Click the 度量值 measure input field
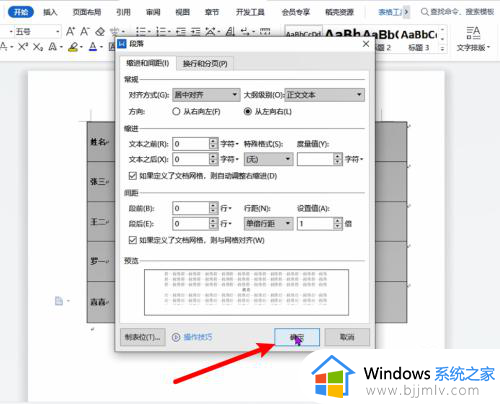Image resolution: width=500 pixels, height=404 pixels. [x=315, y=159]
